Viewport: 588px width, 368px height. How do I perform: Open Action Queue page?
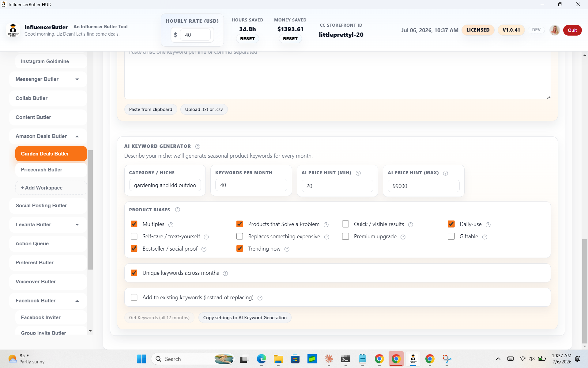tap(48, 244)
